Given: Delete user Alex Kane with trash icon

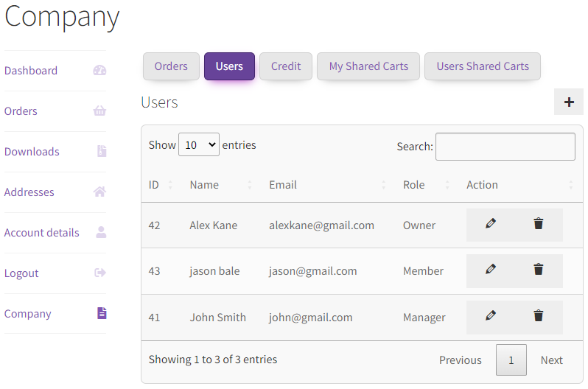Looking at the screenshot, I should (x=539, y=223).
